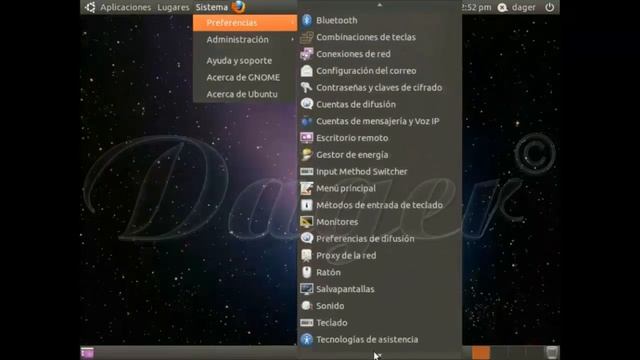Open the dager user menu
The width and height of the screenshot is (640, 360).
(x=523, y=7)
